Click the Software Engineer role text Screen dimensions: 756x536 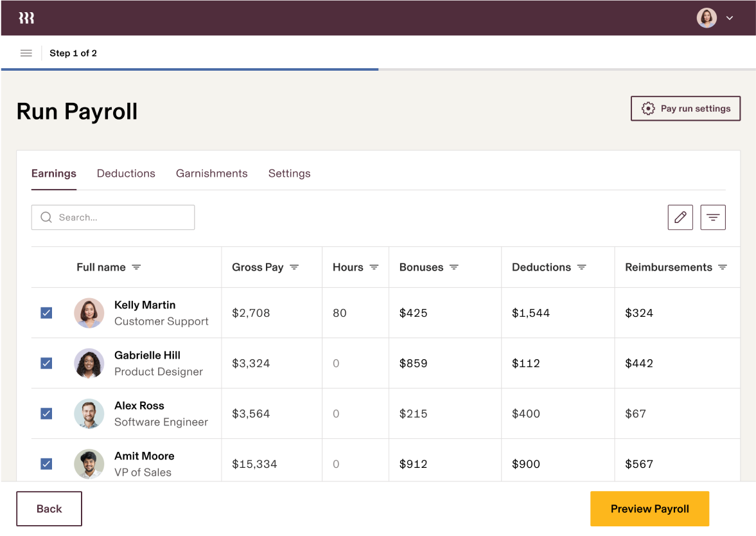click(x=161, y=422)
